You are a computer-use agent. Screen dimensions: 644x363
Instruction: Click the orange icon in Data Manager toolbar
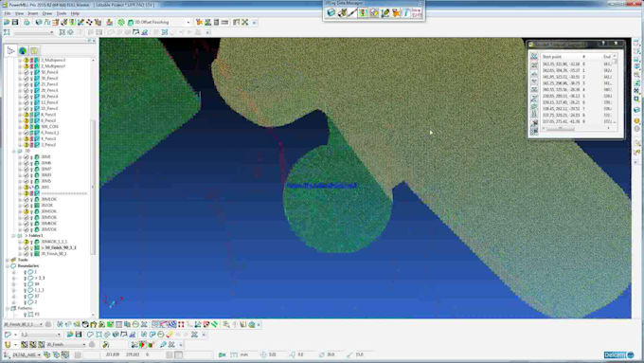tap(396, 12)
